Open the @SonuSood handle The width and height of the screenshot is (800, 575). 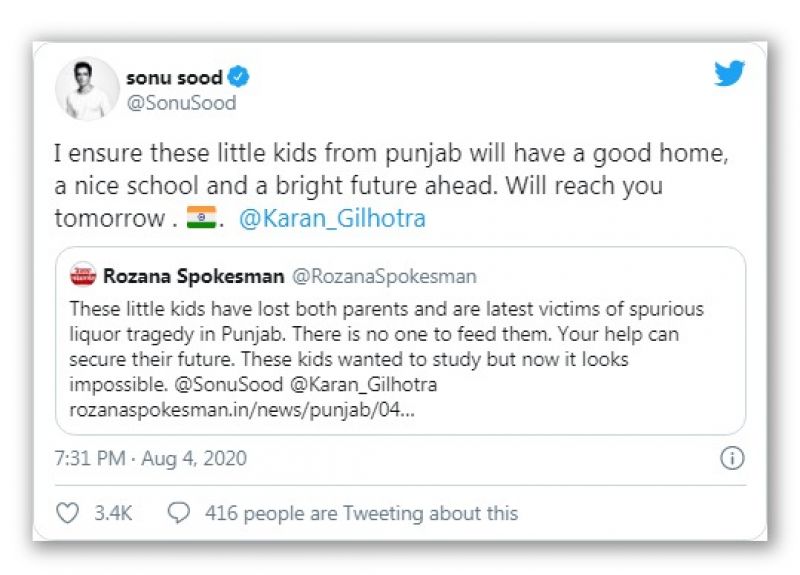coord(181,102)
